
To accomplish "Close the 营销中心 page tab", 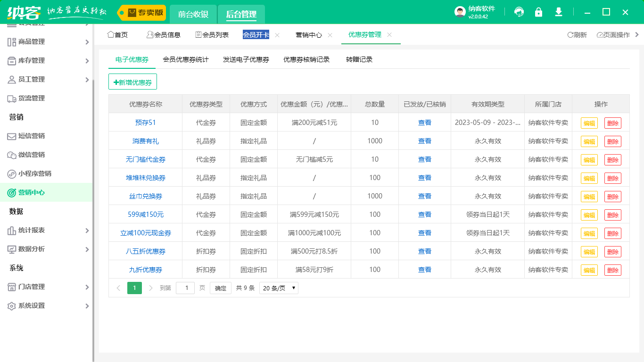I will [x=330, y=35].
